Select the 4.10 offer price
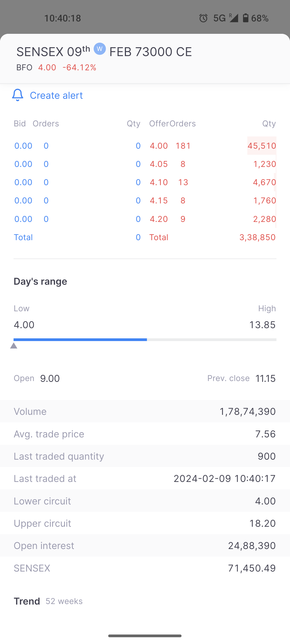 pyautogui.click(x=159, y=182)
